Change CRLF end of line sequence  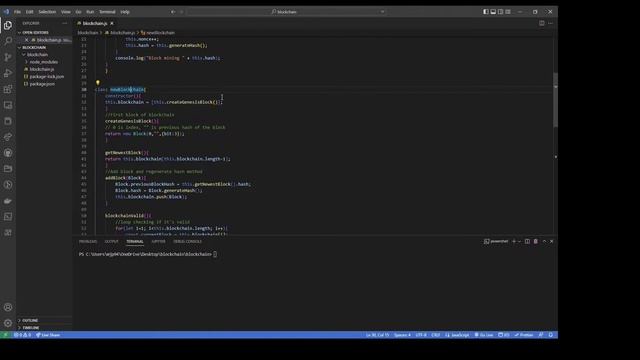tap(436, 335)
